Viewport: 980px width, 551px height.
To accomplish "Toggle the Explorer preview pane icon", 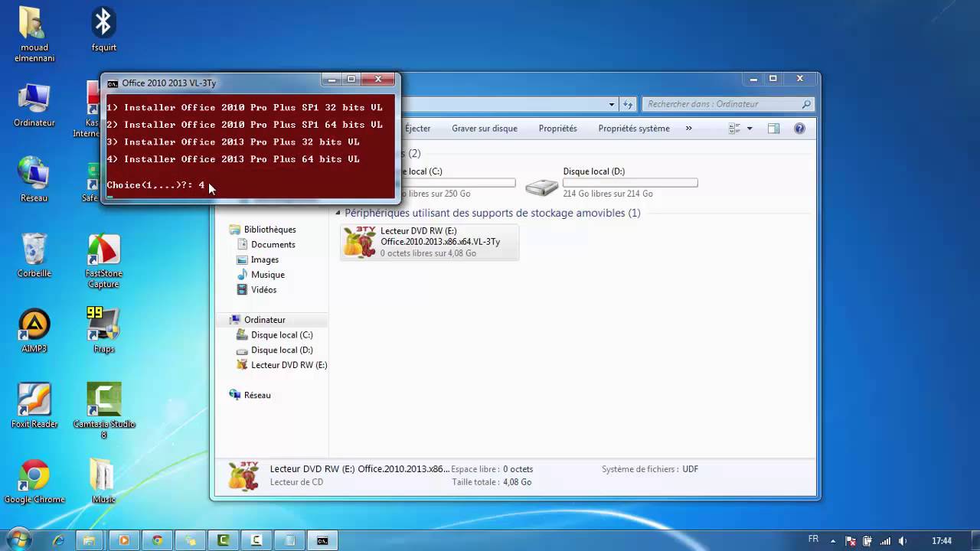I will click(773, 129).
